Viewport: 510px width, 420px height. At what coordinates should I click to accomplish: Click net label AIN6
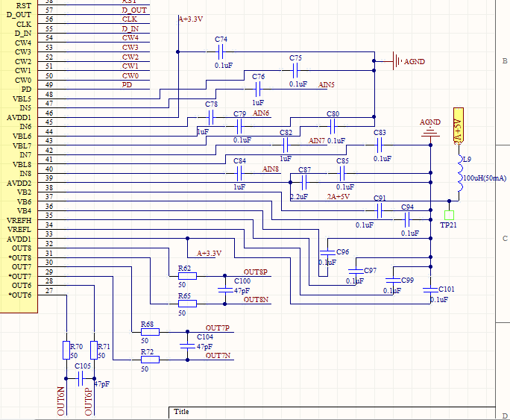click(x=261, y=113)
